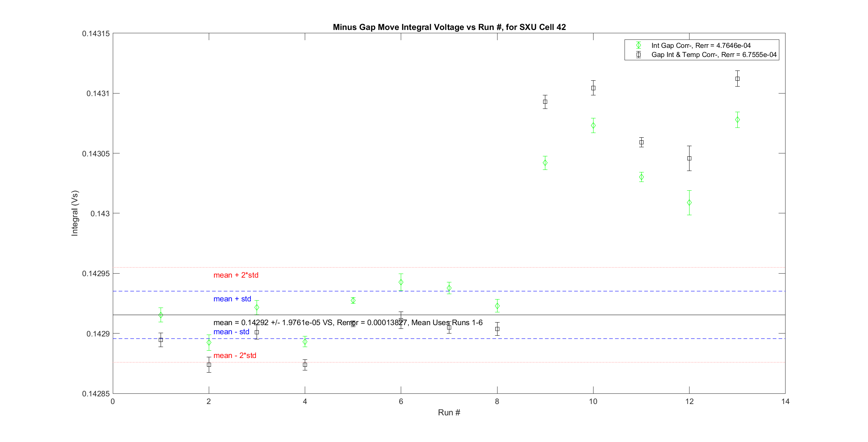The height and width of the screenshot is (442, 868).
Task: Click green diamond data marker at run 10
Action: pos(593,125)
